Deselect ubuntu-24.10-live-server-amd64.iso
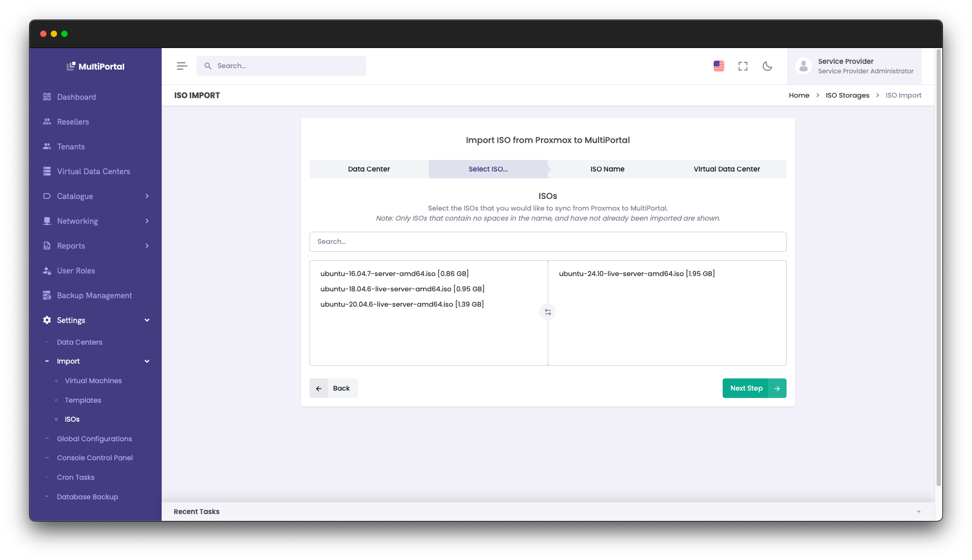Image resolution: width=972 pixels, height=560 pixels. coord(637,273)
